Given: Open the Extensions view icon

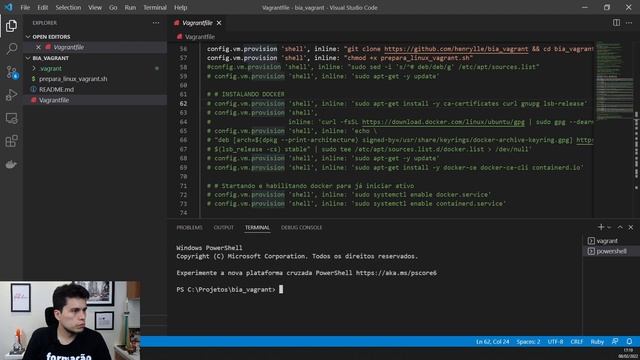Looking at the screenshot, I should pos(11,141).
